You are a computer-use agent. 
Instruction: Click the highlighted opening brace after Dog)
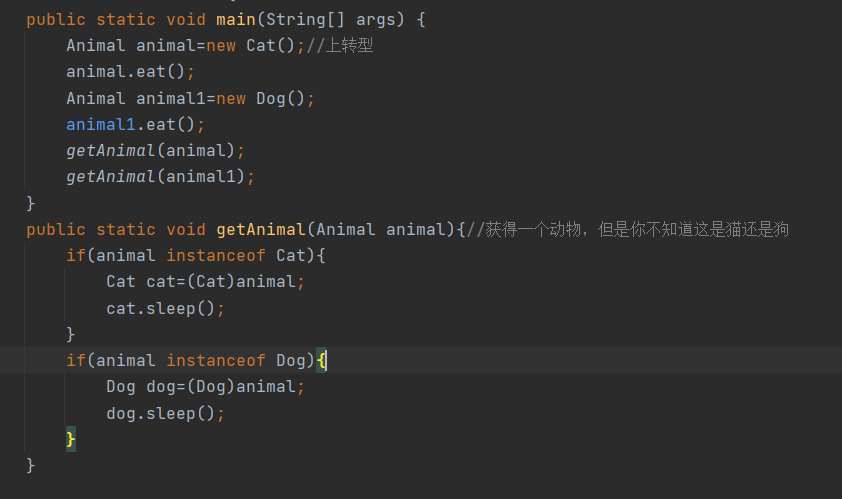coord(321,360)
